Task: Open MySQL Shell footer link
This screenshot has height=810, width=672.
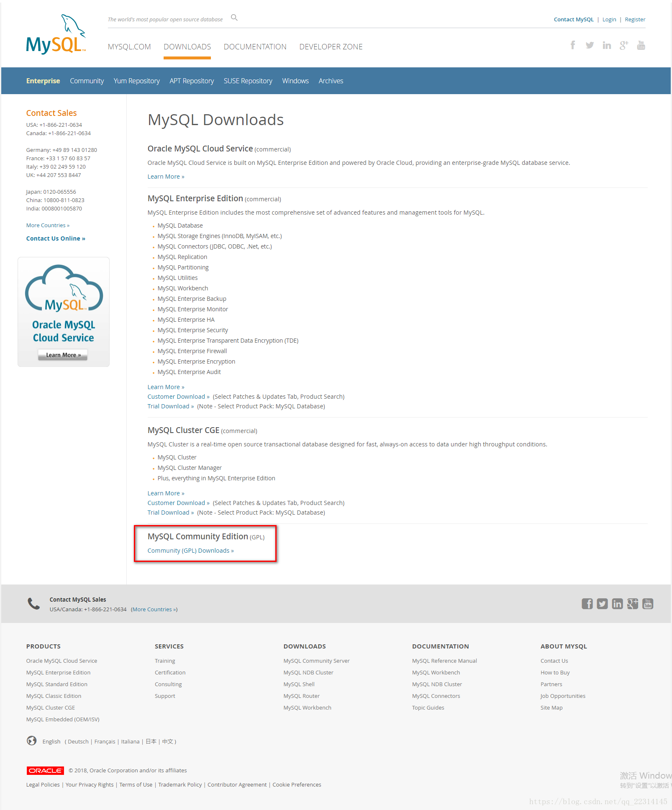Action: tap(299, 684)
